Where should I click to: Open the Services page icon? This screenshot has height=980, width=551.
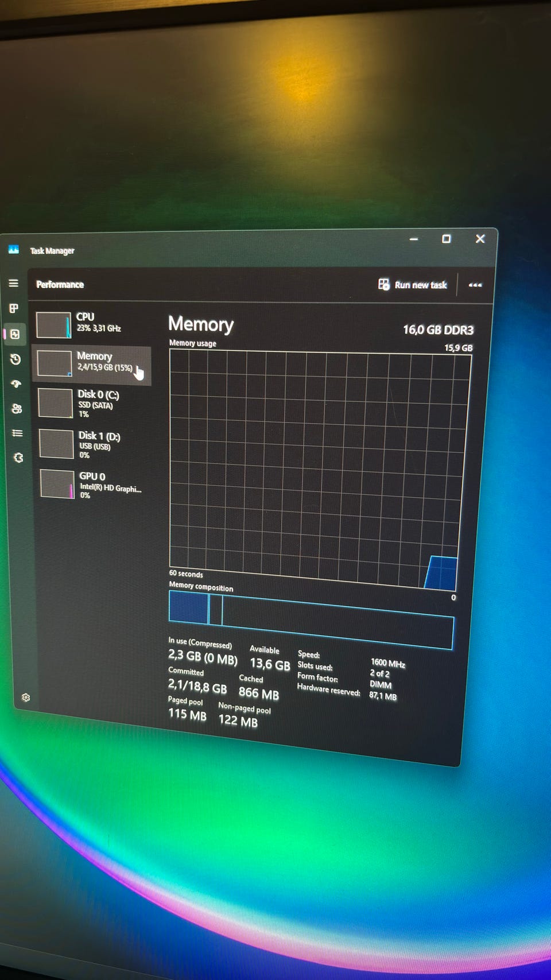tap(18, 458)
